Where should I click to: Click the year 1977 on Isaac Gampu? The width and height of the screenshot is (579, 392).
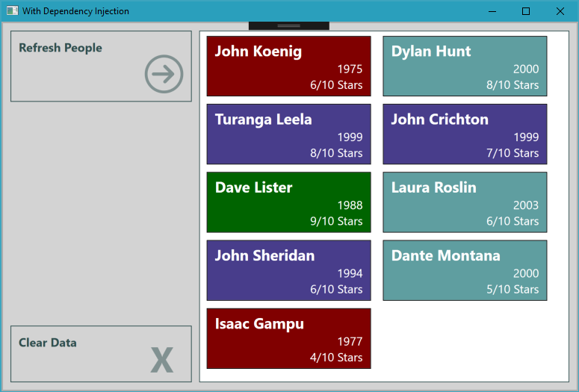click(x=350, y=341)
